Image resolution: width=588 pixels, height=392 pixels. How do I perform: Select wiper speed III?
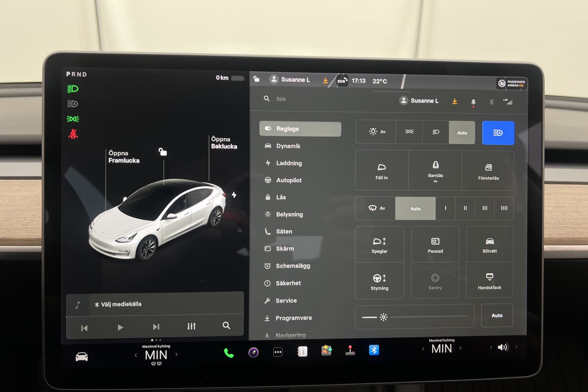(485, 208)
